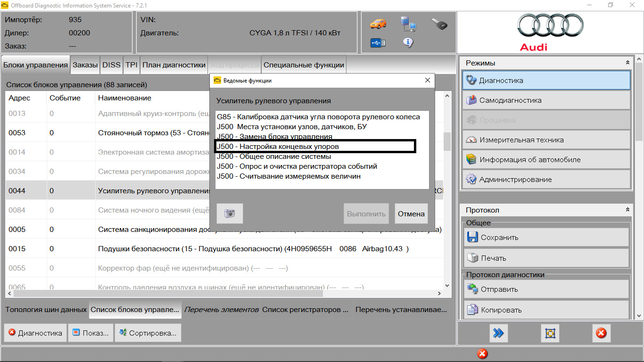Sort list by Наименование column header
Viewport: 644px width, 362px height.
[x=269, y=98]
